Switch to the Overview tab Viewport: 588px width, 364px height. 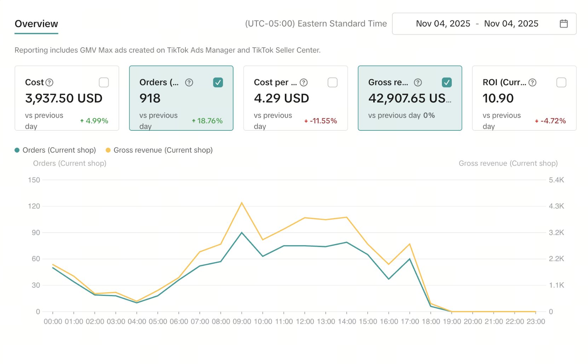coord(36,24)
